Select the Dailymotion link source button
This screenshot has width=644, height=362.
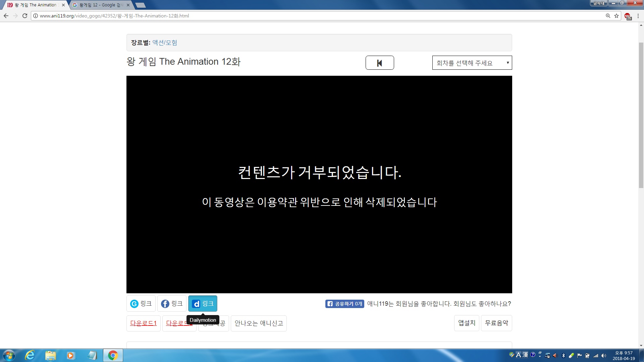click(x=203, y=304)
